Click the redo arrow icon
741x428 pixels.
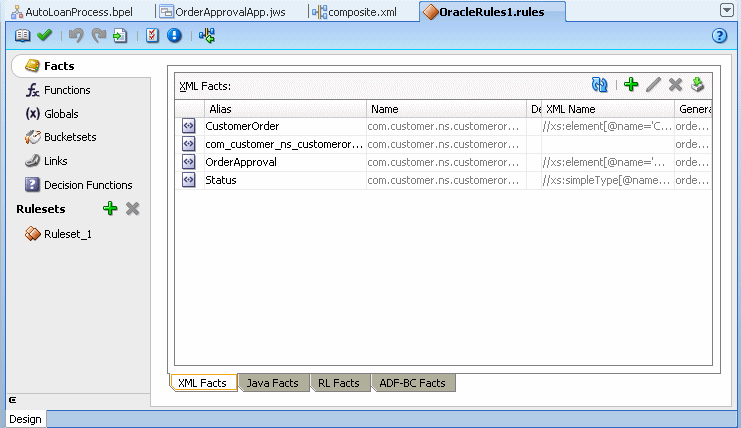click(98, 35)
